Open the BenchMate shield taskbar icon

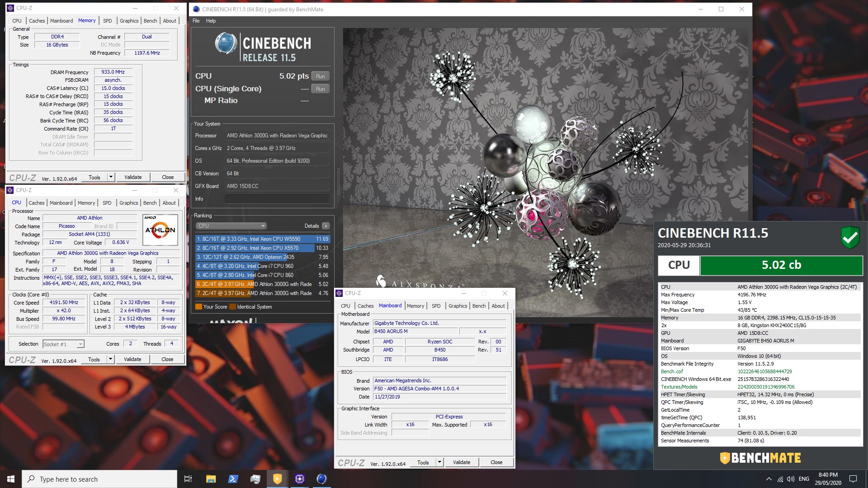[x=277, y=479]
